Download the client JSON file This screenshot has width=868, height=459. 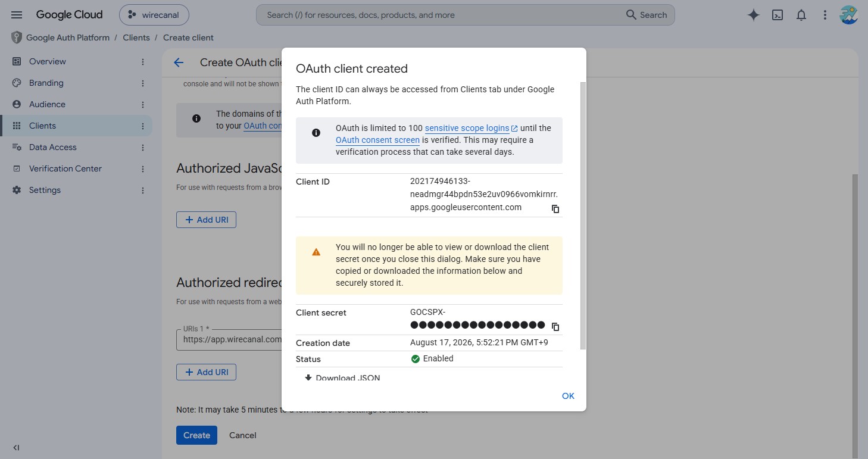pyautogui.click(x=342, y=377)
